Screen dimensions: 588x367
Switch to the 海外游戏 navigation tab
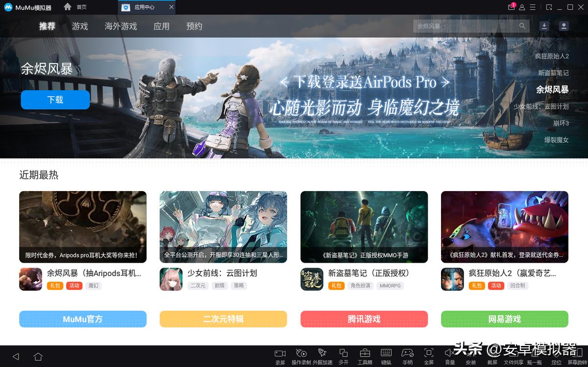pos(121,26)
